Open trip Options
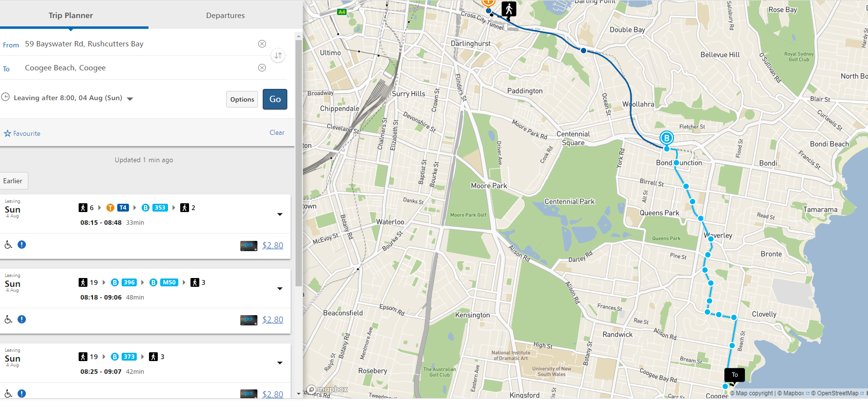Image resolution: width=868 pixels, height=407 pixels. click(242, 99)
